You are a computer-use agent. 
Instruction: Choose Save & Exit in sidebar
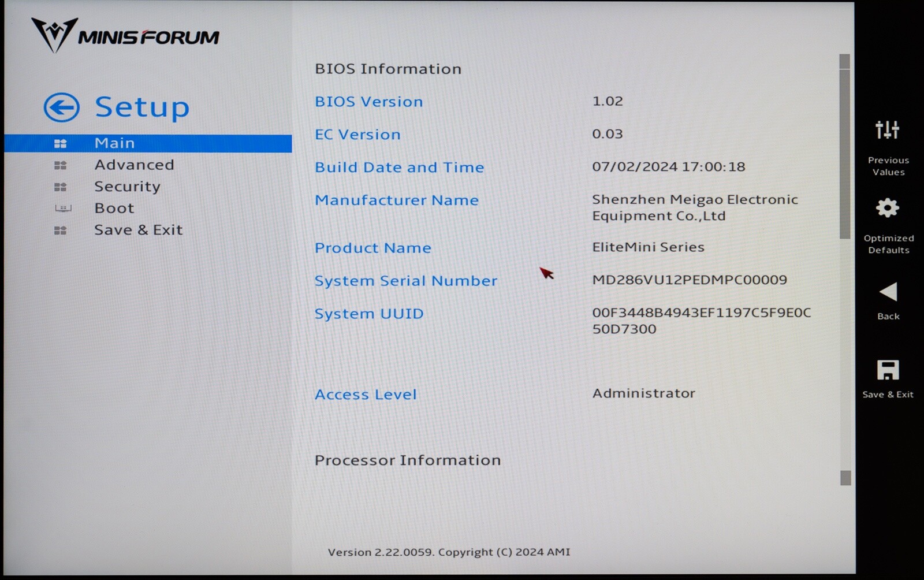(138, 230)
